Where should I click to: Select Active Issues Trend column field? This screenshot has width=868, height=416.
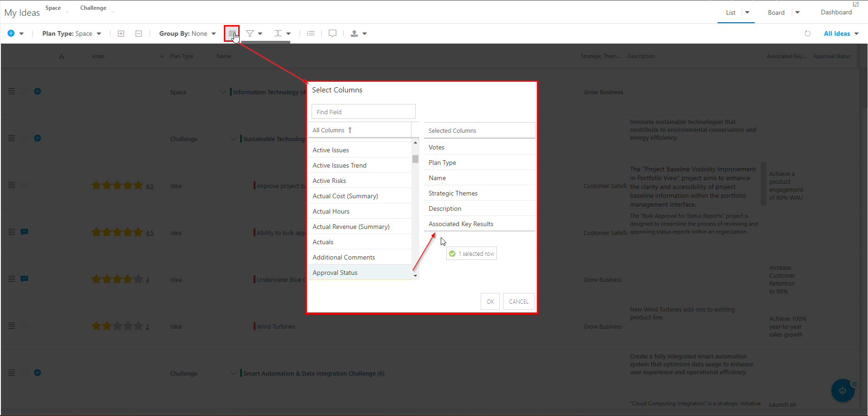359,165
